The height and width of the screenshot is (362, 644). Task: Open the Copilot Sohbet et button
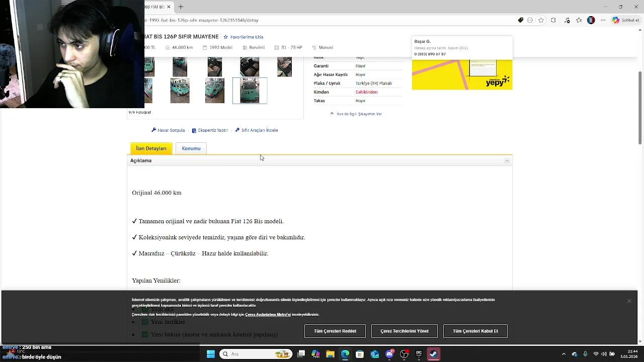pyautogui.click(x=626, y=20)
